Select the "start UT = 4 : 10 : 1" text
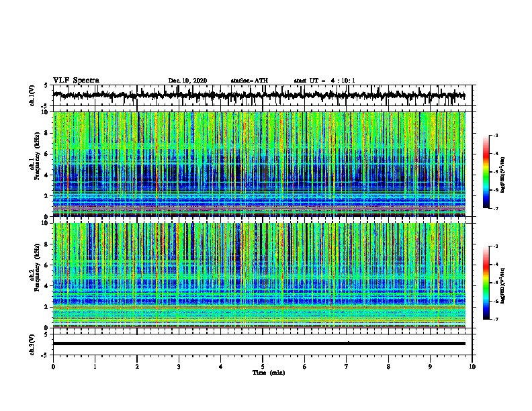532x411 pixels. tap(324, 81)
